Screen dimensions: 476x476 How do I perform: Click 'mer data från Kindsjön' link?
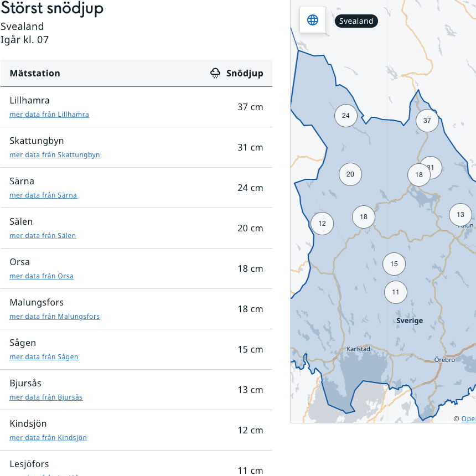click(48, 438)
